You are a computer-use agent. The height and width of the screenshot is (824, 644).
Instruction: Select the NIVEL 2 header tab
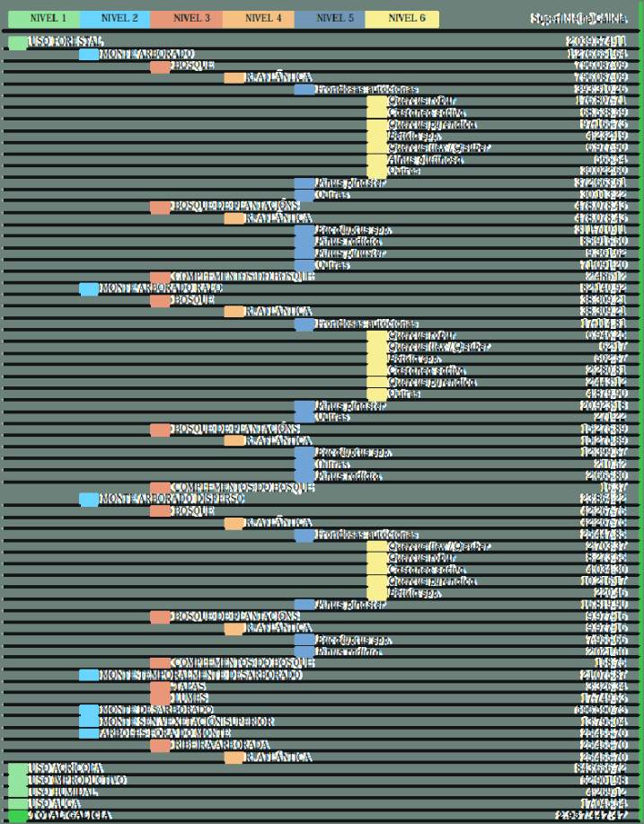115,18
